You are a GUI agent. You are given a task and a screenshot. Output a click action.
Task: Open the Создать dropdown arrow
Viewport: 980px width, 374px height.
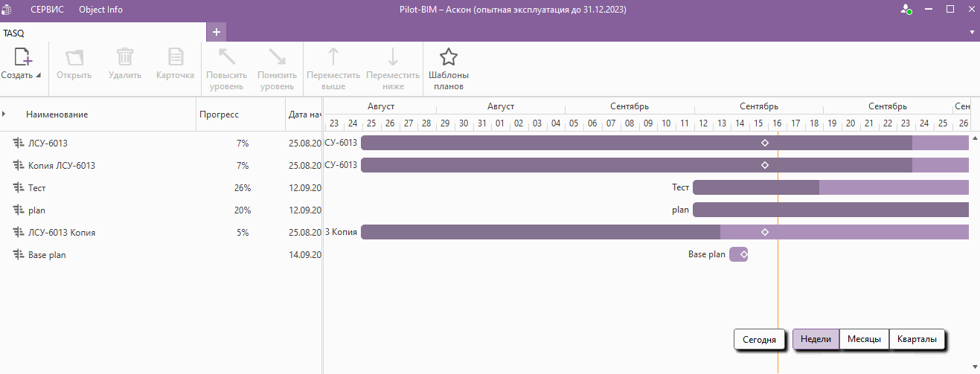tap(38, 75)
